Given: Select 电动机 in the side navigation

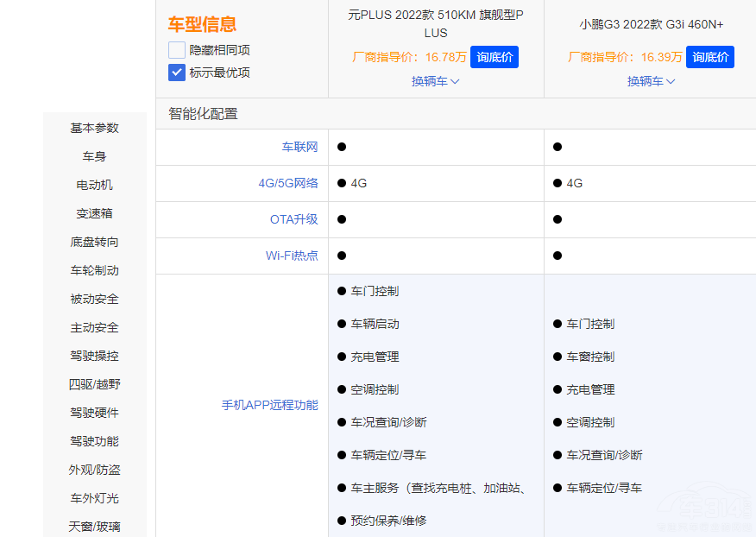Looking at the screenshot, I should coord(95,185).
